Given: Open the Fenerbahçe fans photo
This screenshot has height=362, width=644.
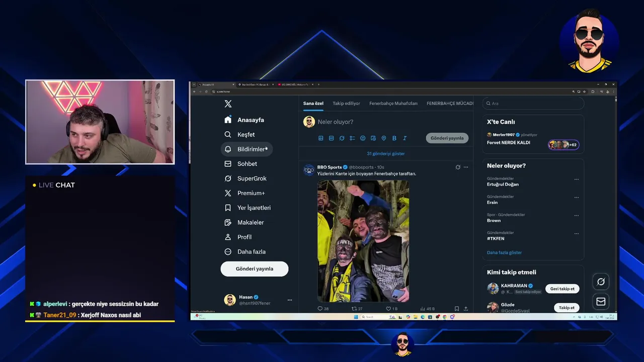Looking at the screenshot, I should click(x=363, y=241).
